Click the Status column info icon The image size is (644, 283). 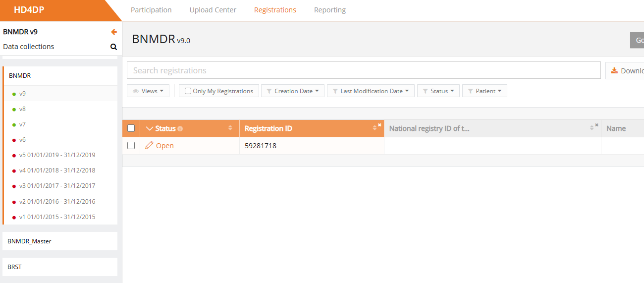(180, 129)
